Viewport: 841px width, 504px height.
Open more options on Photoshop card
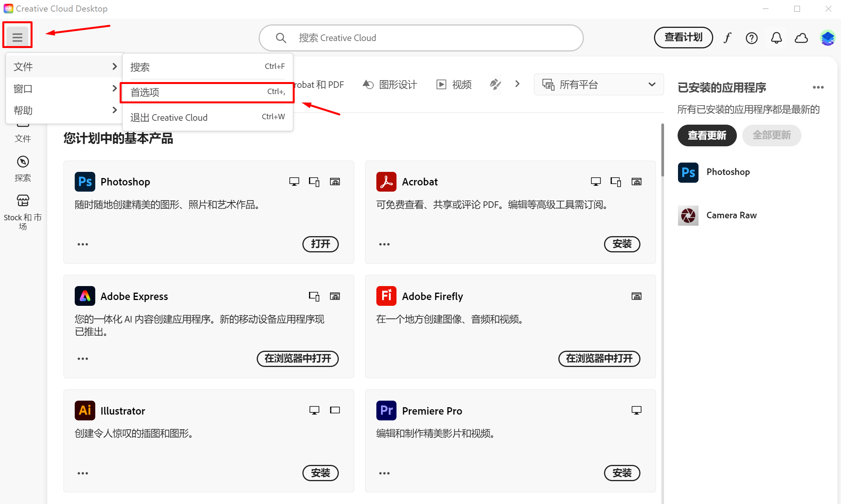click(83, 244)
